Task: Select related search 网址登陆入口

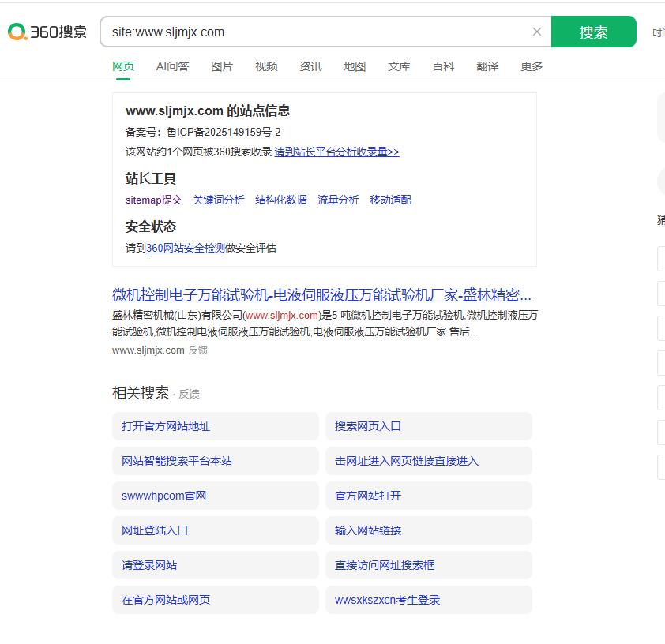Action: click(216, 530)
